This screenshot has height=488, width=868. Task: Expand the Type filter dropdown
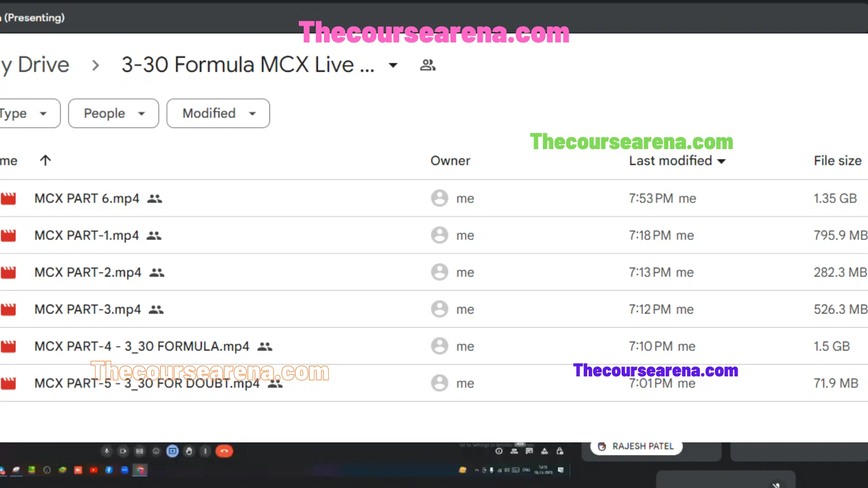point(24,113)
